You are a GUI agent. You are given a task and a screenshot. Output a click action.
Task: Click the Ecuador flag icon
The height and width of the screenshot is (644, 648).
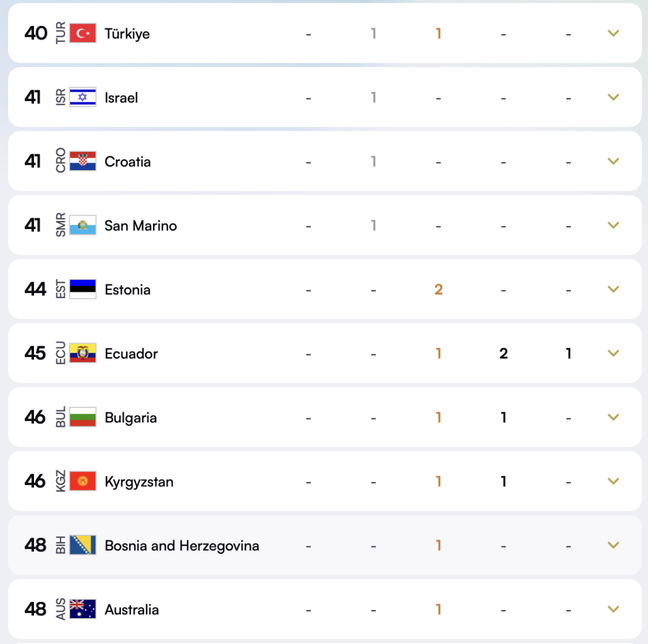82,353
